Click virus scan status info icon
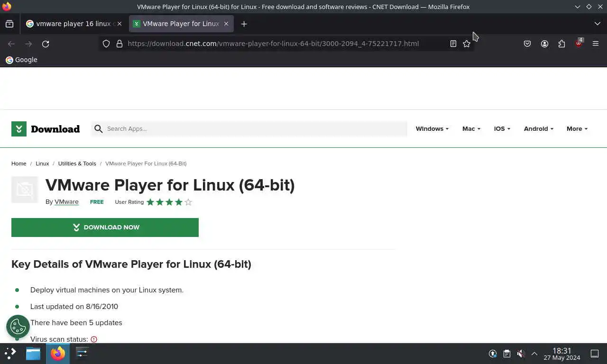Image resolution: width=607 pixels, height=364 pixels. [x=94, y=339]
